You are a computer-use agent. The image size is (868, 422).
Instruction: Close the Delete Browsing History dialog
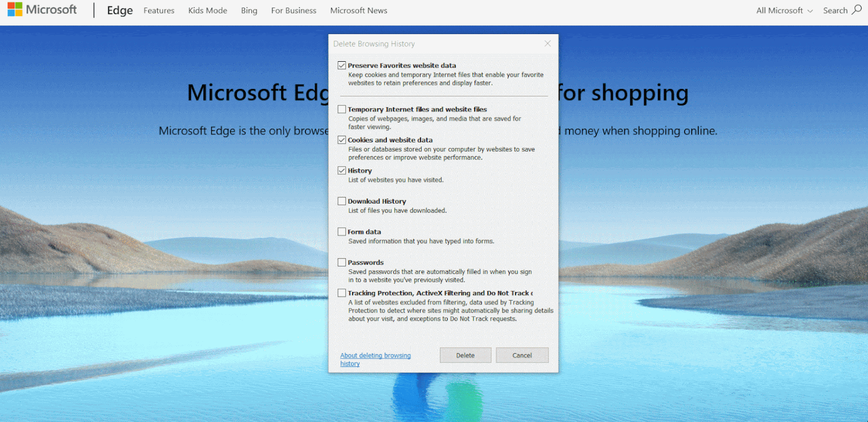pos(548,44)
